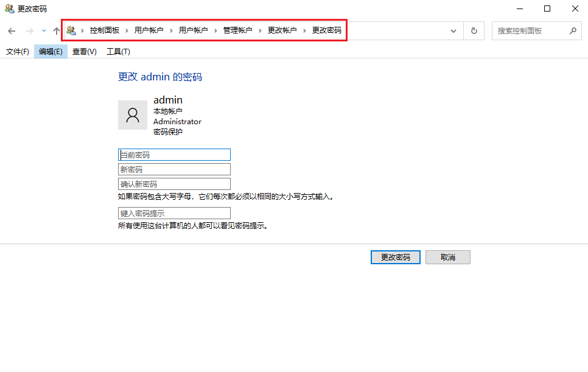Cancel with the 取消 button

(x=447, y=257)
